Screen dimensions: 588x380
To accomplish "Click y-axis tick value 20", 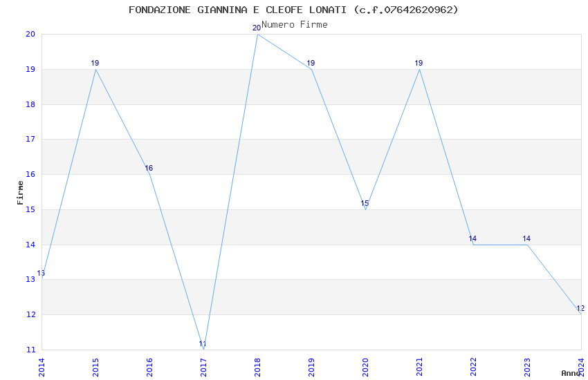I will click(x=30, y=34).
